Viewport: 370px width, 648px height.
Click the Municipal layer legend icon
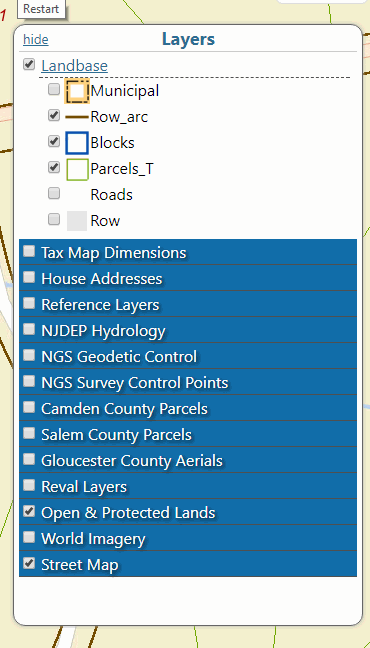coord(77,91)
